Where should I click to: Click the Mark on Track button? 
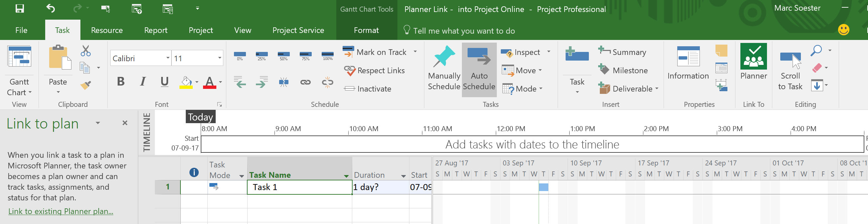click(x=375, y=52)
